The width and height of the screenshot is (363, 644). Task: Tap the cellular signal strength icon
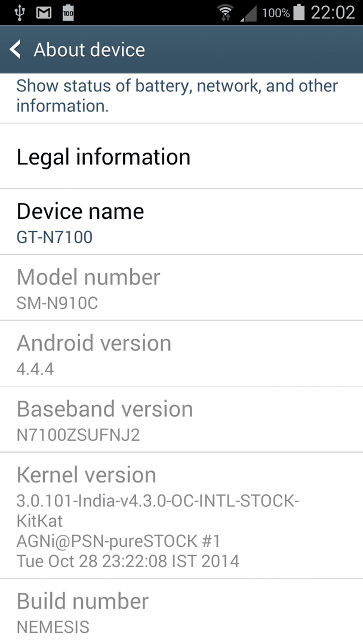pyautogui.click(x=248, y=13)
